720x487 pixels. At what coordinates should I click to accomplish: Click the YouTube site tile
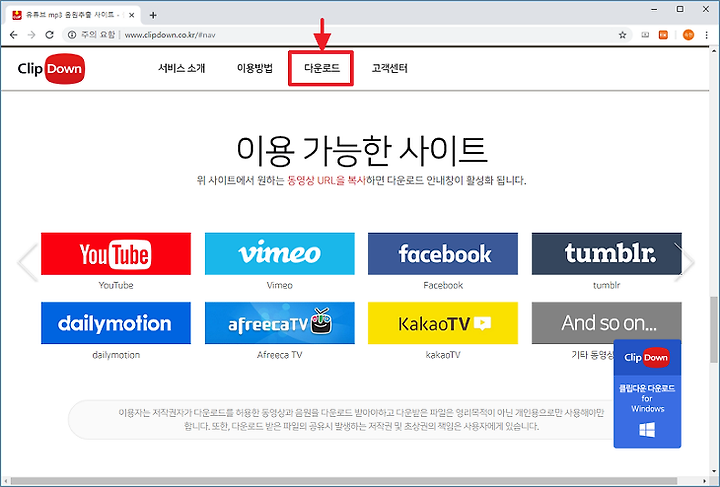point(116,254)
